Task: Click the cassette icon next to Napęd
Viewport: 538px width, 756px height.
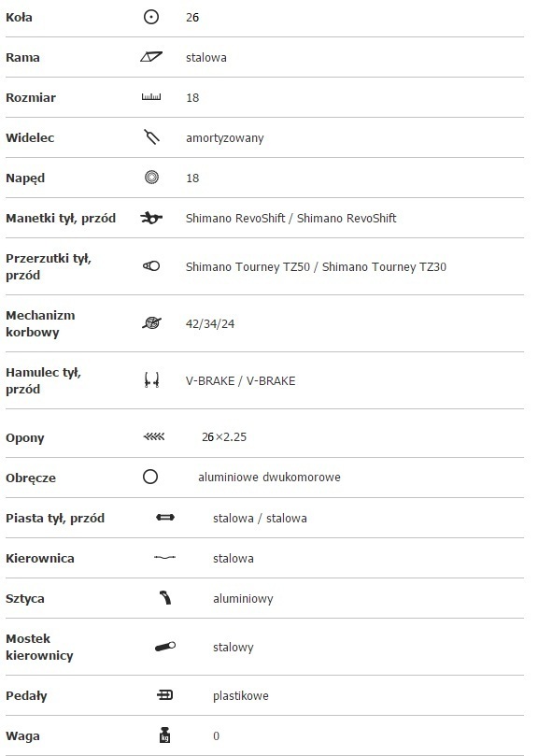Action: (x=151, y=178)
